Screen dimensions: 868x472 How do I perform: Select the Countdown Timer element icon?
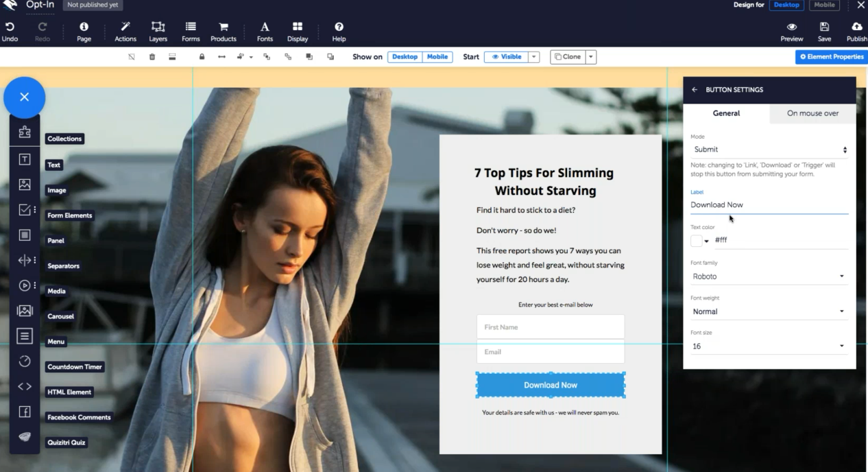click(25, 361)
